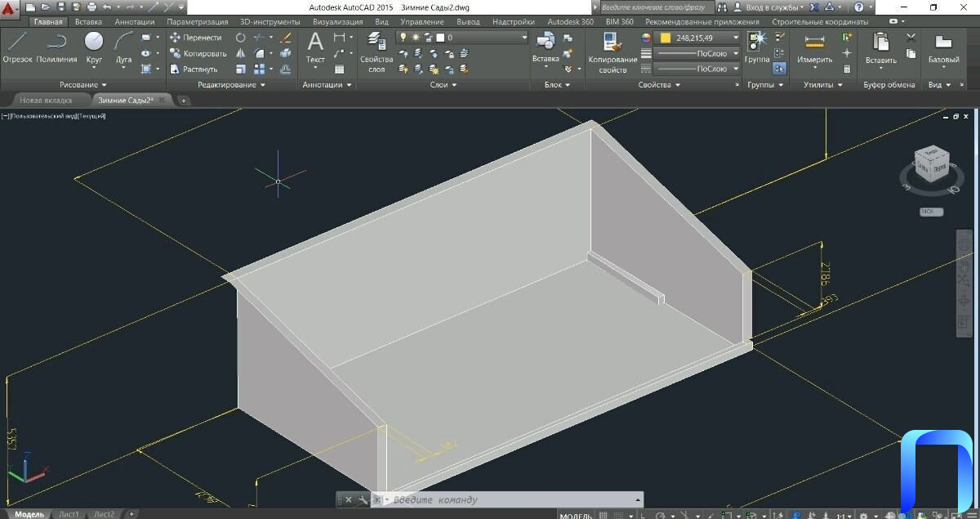Activate the Перенести move command

195,38
